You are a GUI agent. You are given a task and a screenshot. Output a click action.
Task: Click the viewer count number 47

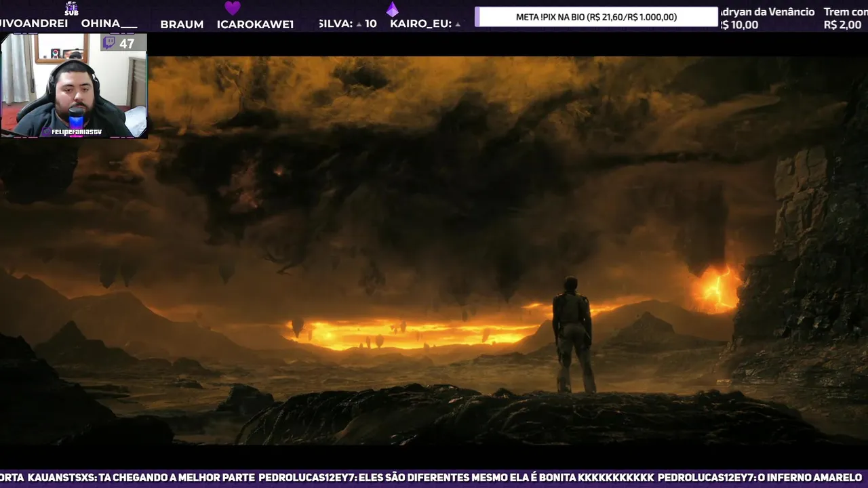pyautogui.click(x=127, y=43)
